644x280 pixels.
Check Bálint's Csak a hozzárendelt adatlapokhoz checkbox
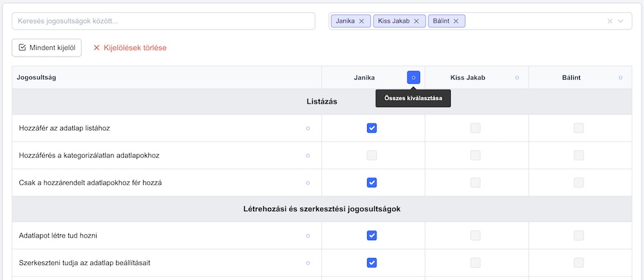coord(579,183)
